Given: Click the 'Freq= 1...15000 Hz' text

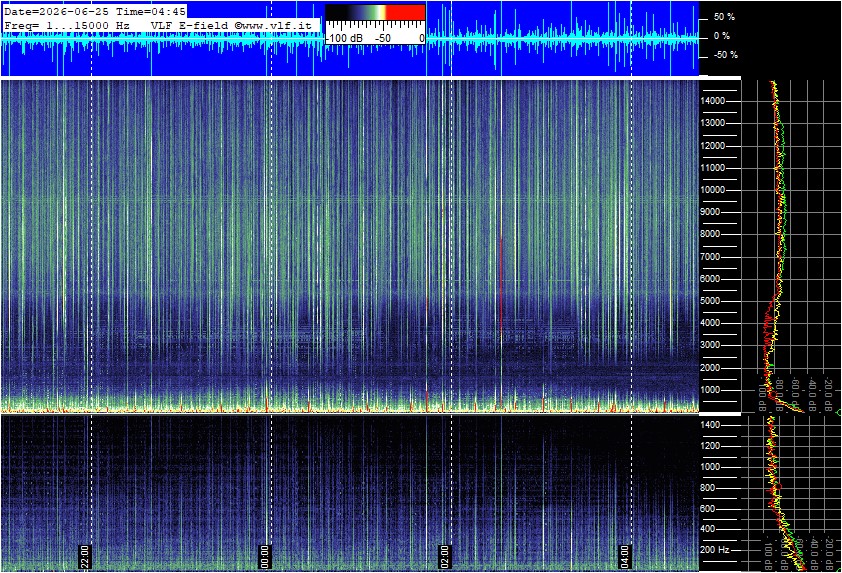Looking at the screenshot, I should [x=67, y=25].
